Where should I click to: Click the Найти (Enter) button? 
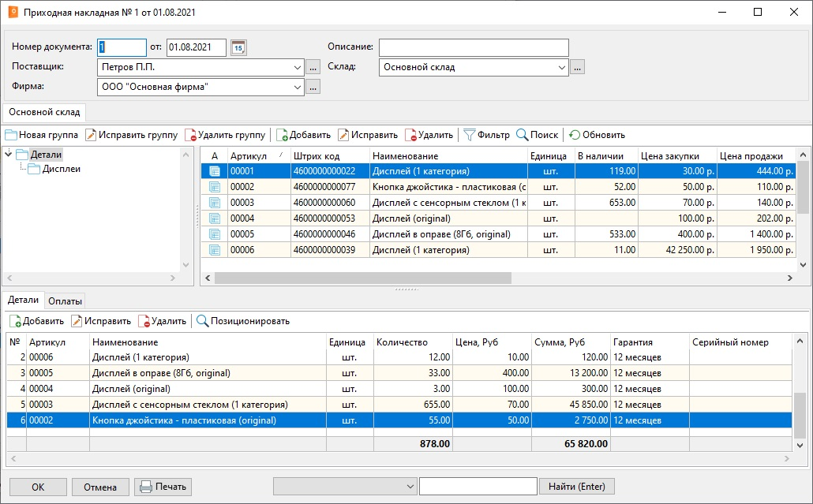pyautogui.click(x=576, y=487)
